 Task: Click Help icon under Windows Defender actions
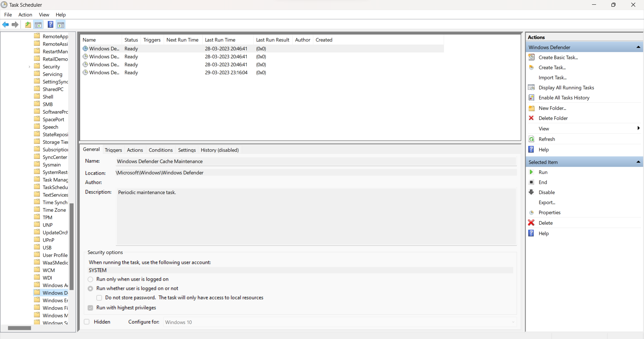pyautogui.click(x=531, y=150)
